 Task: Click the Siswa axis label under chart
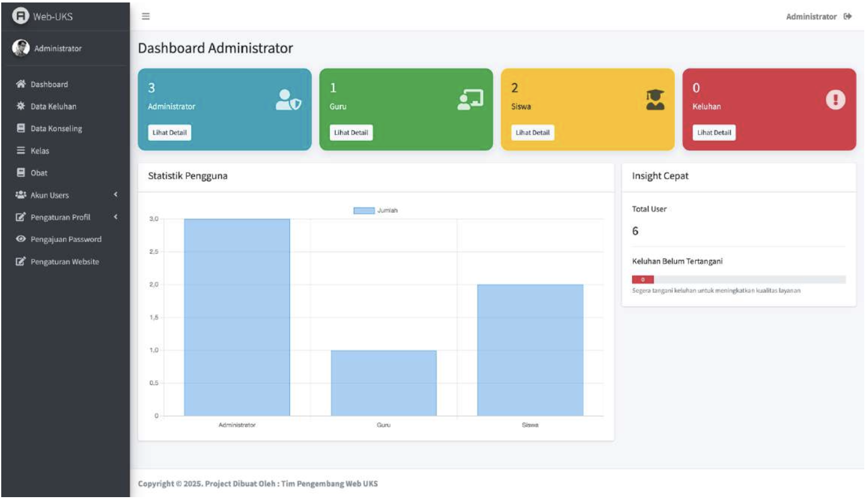click(x=530, y=425)
